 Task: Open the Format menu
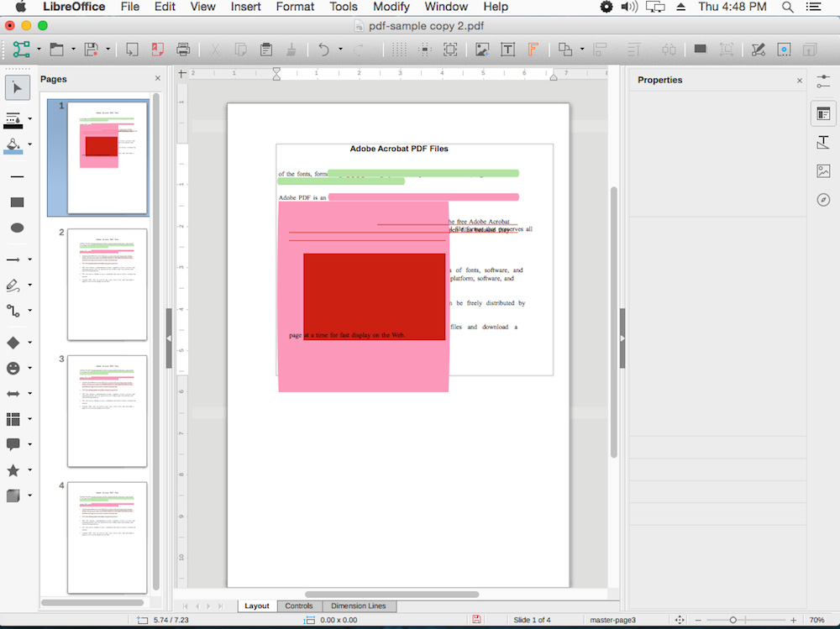(x=295, y=7)
